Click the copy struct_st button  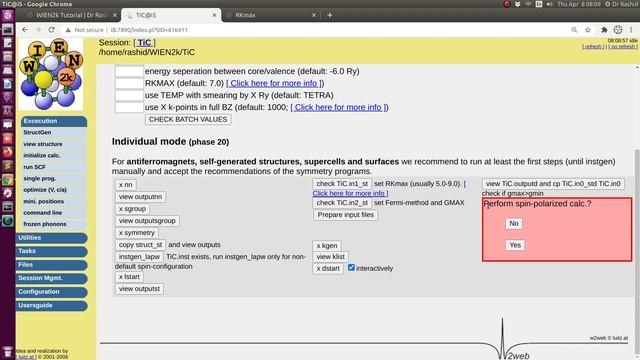point(140,245)
